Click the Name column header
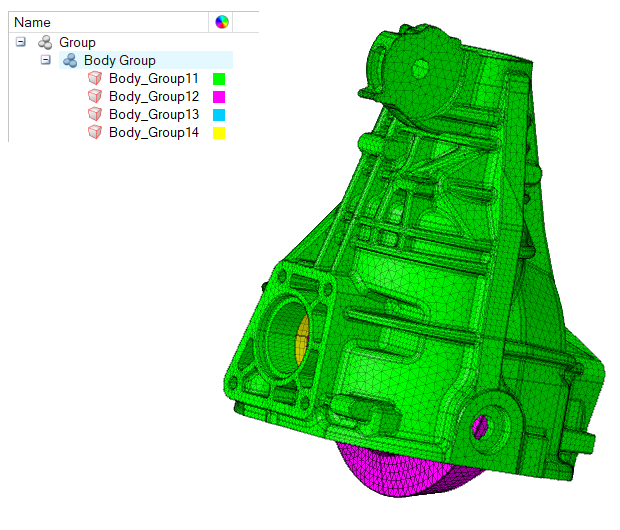This screenshot has height=530, width=620. click(109, 22)
